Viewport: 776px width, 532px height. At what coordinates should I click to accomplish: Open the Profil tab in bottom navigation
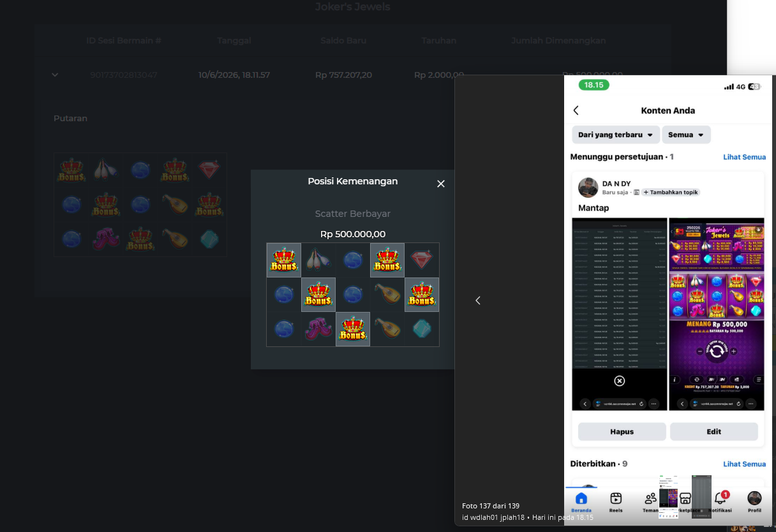[754, 502]
